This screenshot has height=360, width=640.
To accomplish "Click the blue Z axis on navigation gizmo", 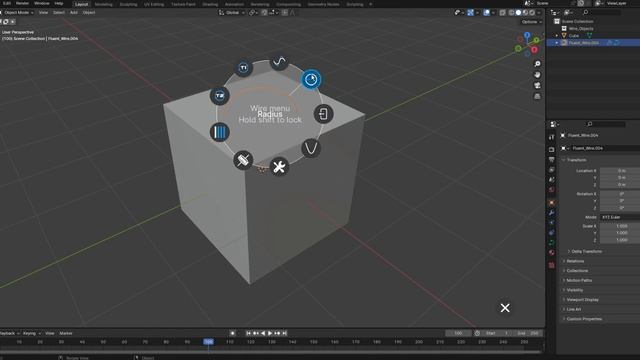I will tap(527, 36).
